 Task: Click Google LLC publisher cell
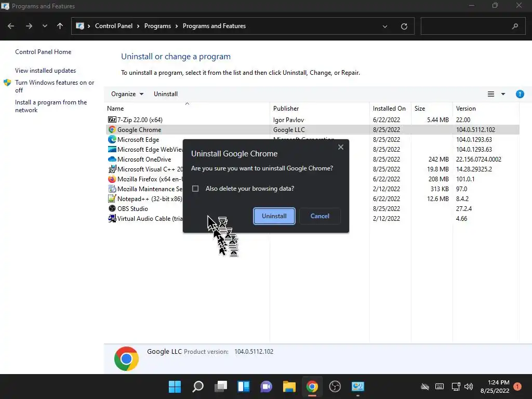click(x=289, y=129)
